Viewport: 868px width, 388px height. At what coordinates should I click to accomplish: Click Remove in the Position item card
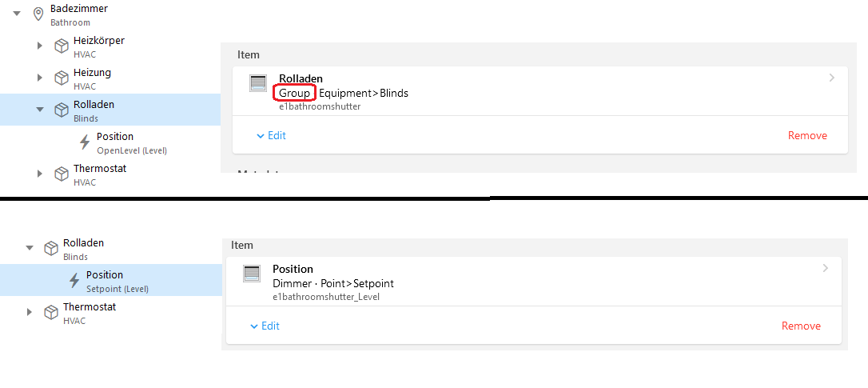point(801,326)
